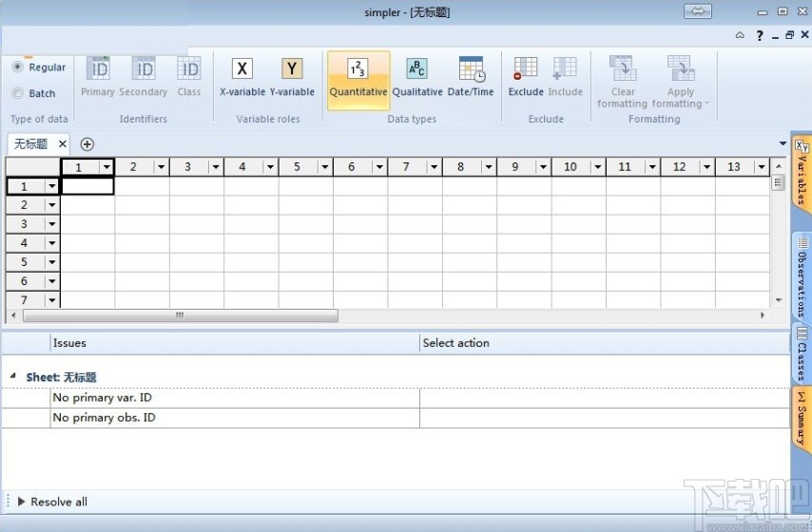Select the Batch data type radio button
This screenshot has height=532, width=812.
(x=18, y=93)
